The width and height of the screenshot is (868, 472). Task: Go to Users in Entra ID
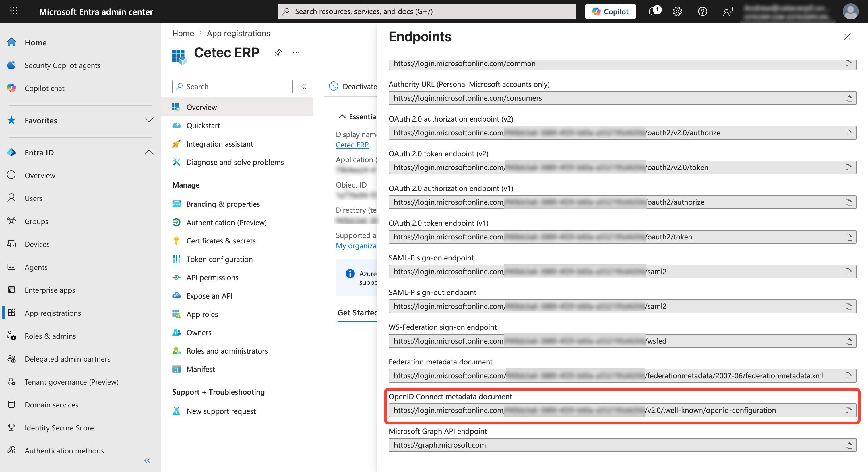click(x=34, y=198)
